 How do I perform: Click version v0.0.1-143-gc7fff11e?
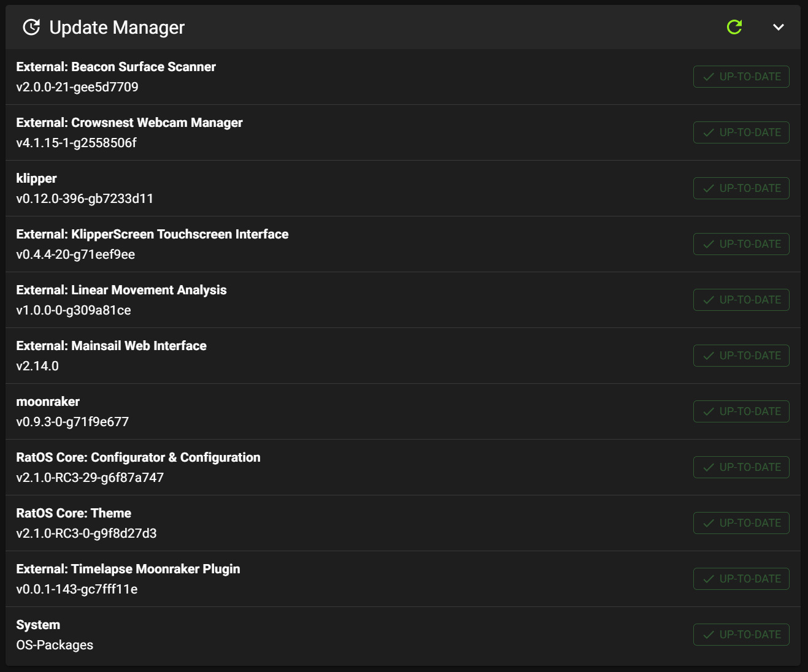[77, 589]
